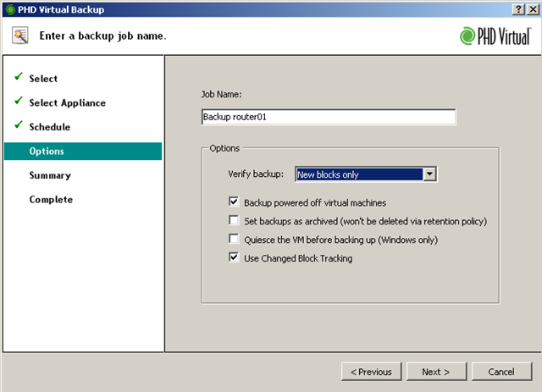Click the PHD Virtual logo
542x392 pixels.
[x=495, y=36]
